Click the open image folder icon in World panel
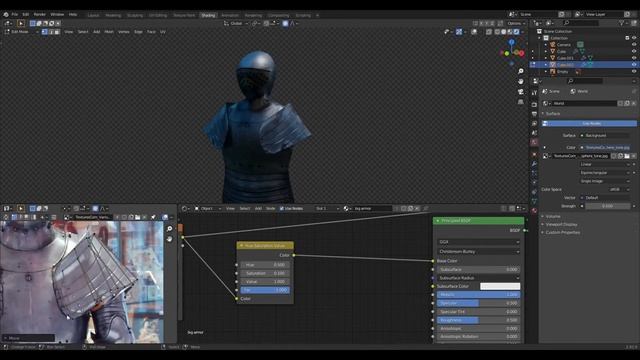 click(627, 156)
